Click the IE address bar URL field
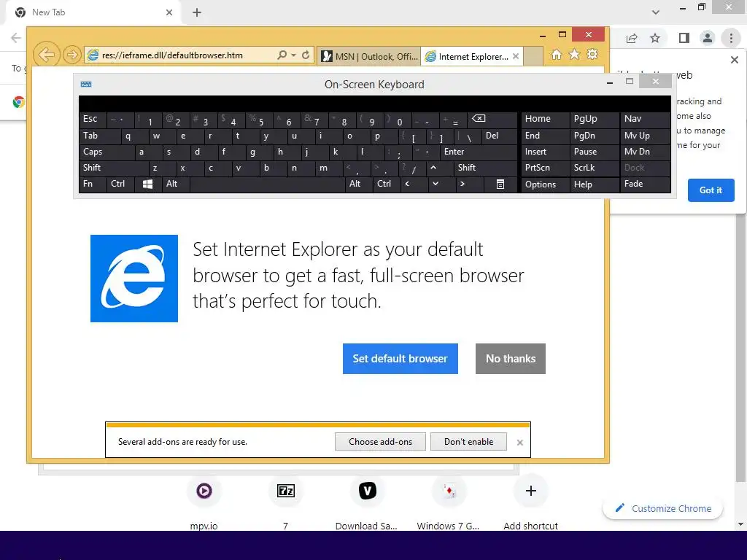Viewport: 747px width, 560px height. 181,55
